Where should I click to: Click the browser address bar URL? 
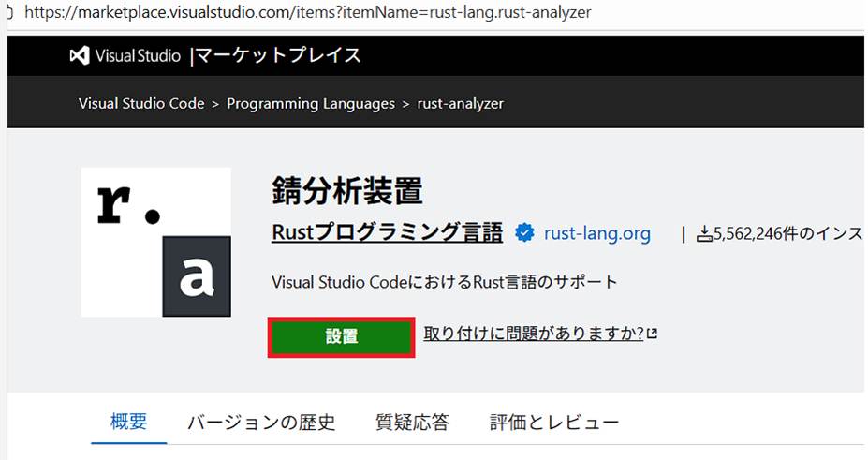point(309,14)
